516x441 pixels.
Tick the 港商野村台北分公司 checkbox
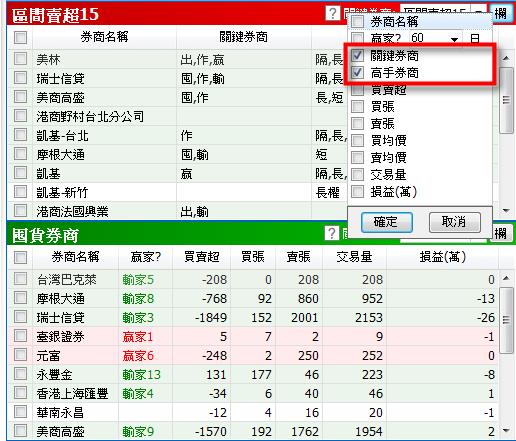point(21,116)
